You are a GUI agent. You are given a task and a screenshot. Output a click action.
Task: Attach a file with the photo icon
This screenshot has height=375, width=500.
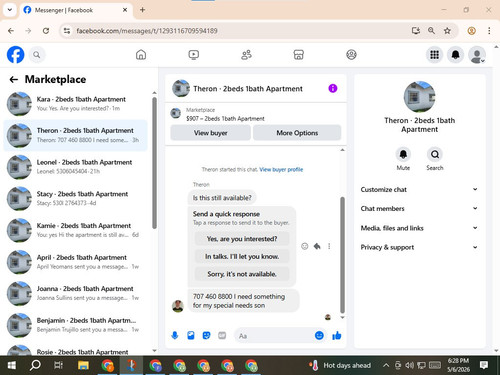click(191, 336)
